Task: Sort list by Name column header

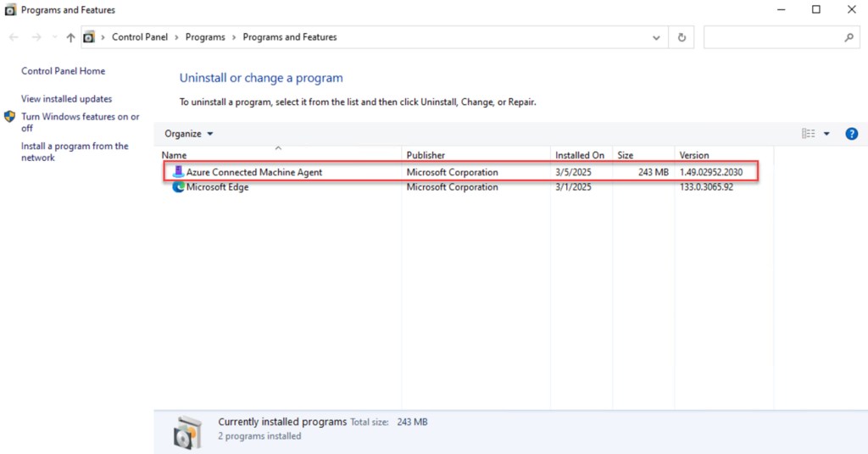Action: tap(175, 155)
